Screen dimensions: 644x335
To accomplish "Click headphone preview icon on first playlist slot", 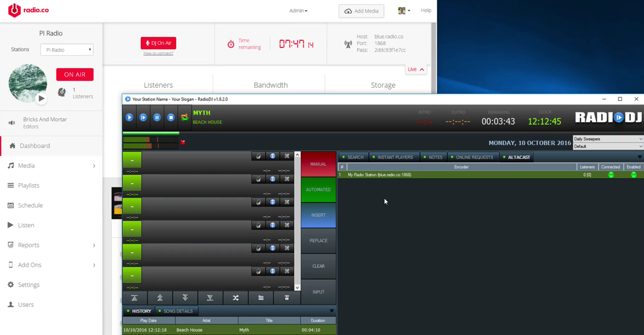I will point(259,156).
